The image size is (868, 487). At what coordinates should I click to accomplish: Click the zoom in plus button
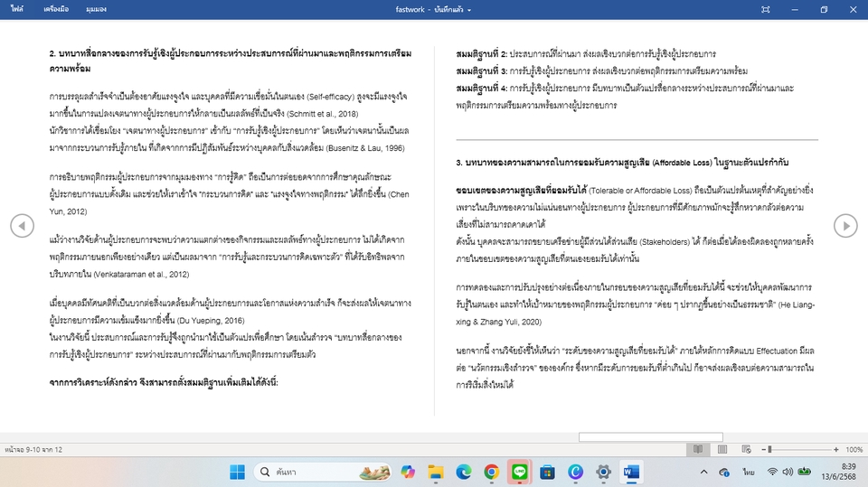click(836, 449)
